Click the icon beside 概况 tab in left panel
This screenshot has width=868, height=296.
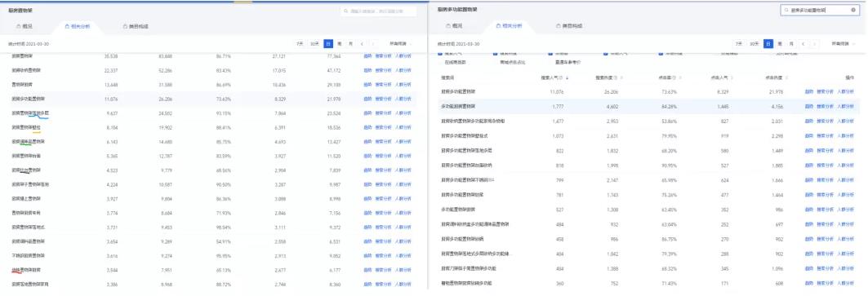click(20, 26)
